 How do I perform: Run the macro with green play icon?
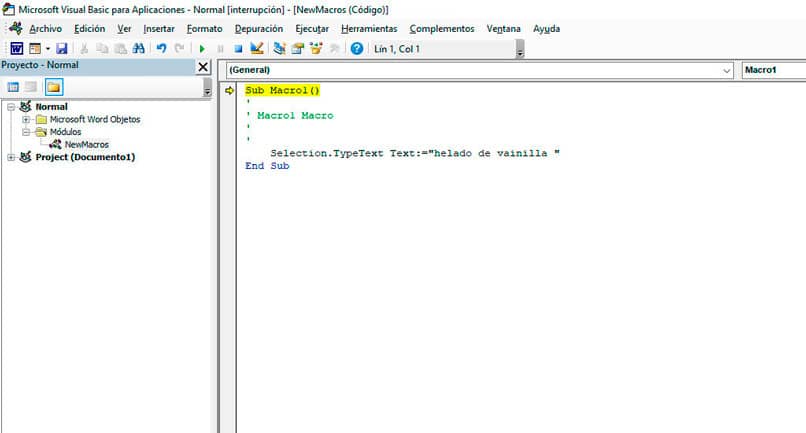click(202, 49)
